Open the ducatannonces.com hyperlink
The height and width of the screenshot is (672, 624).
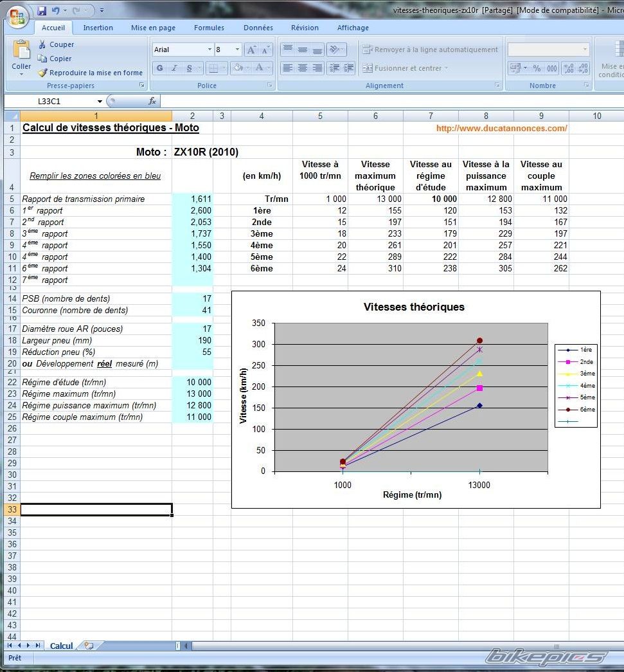tap(501, 128)
